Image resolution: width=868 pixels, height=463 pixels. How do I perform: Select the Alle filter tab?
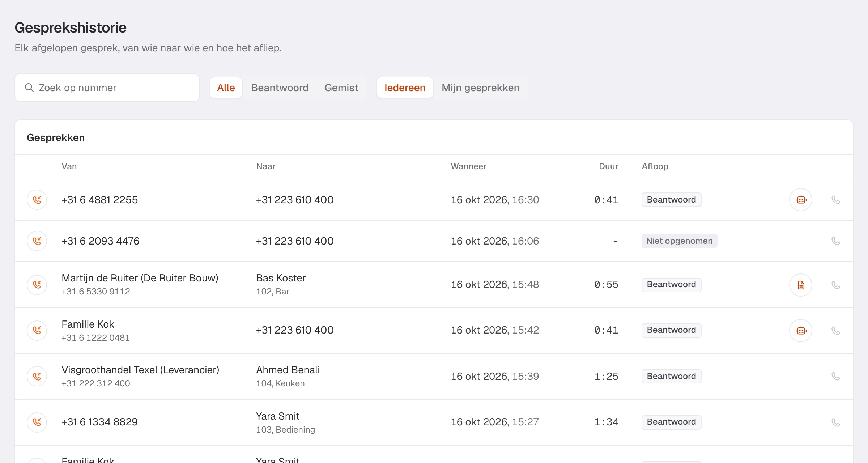pyautogui.click(x=226, y=88)
